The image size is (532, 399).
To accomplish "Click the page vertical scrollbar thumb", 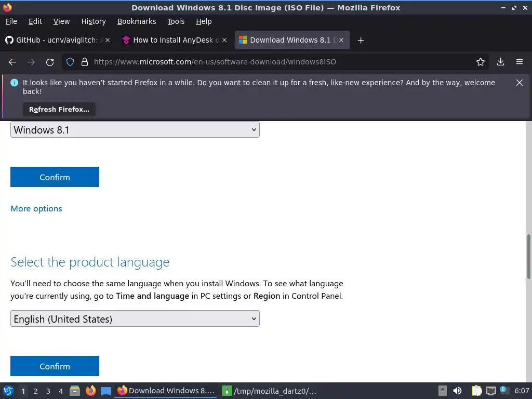I will click(528, 257).
